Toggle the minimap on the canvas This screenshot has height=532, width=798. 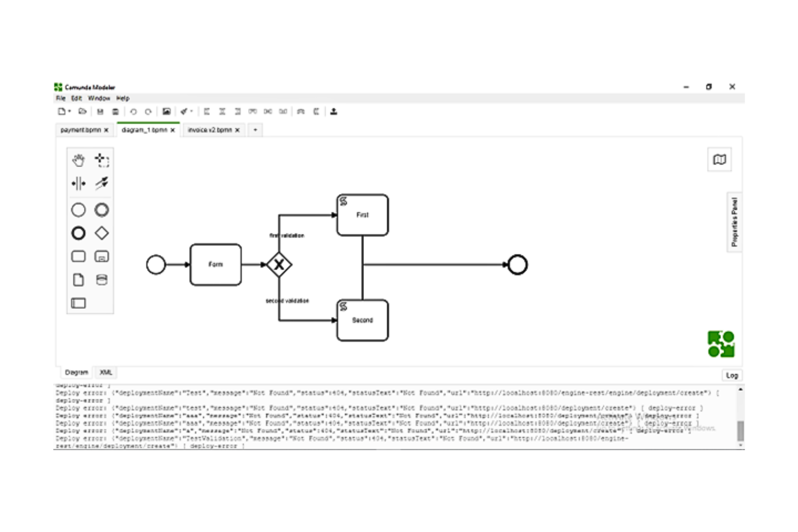pyautogui.click(x=719, y=160)
